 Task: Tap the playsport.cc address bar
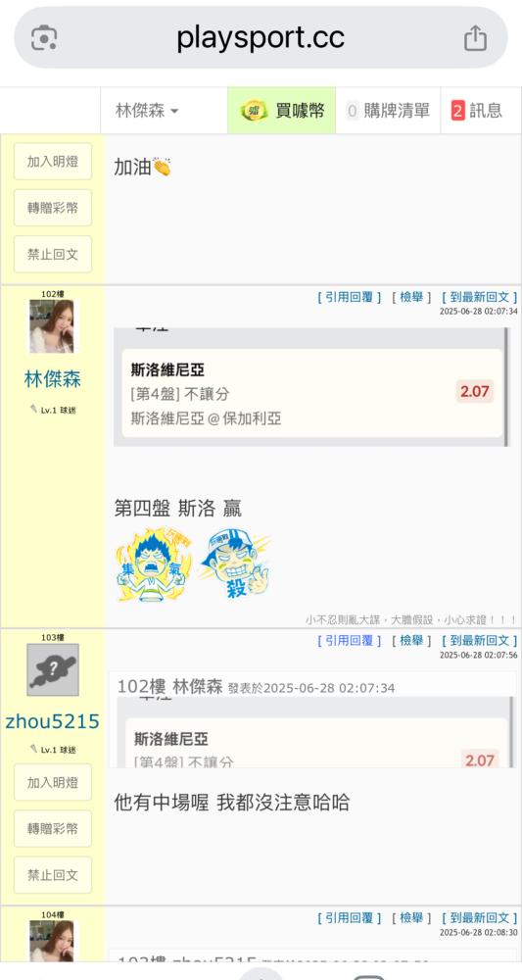261,38
